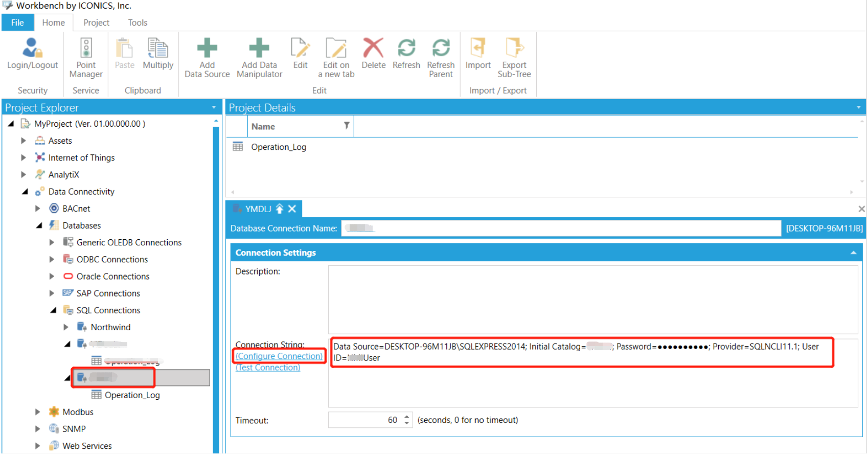Expand the Internet of Things node
Viewport: 868px width, 456px height.
click(23, 157)
